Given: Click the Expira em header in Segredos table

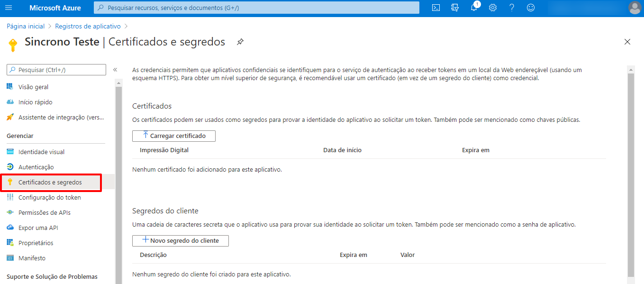Looking at the screenshot, I should [x=354, y=255].
